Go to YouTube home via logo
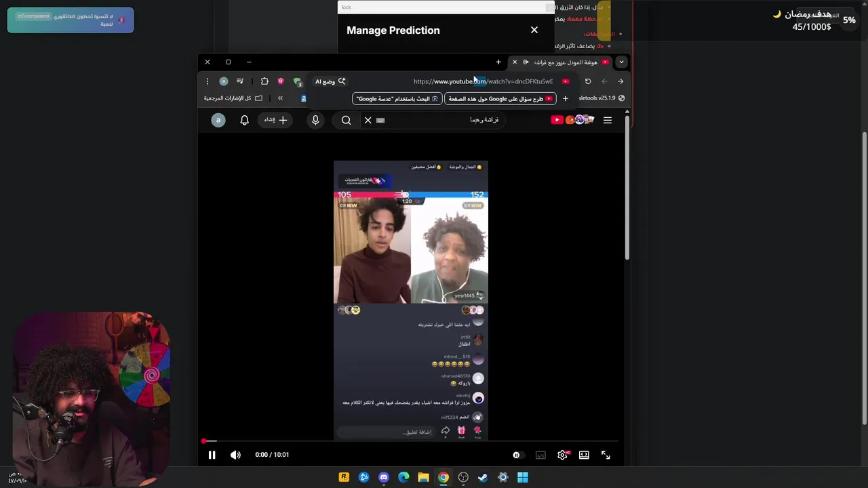The height and width of the screenshot is (488, 868). pyautogui.click(x=572, y=120)
